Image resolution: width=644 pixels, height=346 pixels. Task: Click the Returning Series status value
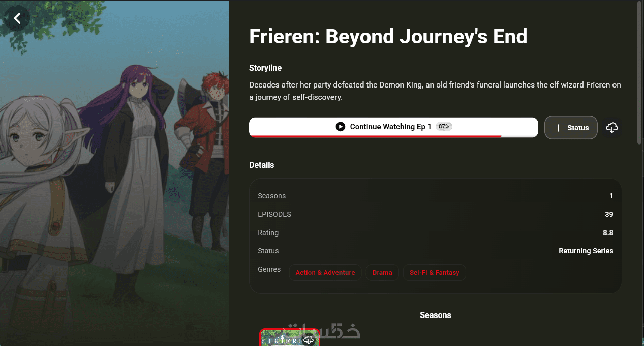click(586, 251)
